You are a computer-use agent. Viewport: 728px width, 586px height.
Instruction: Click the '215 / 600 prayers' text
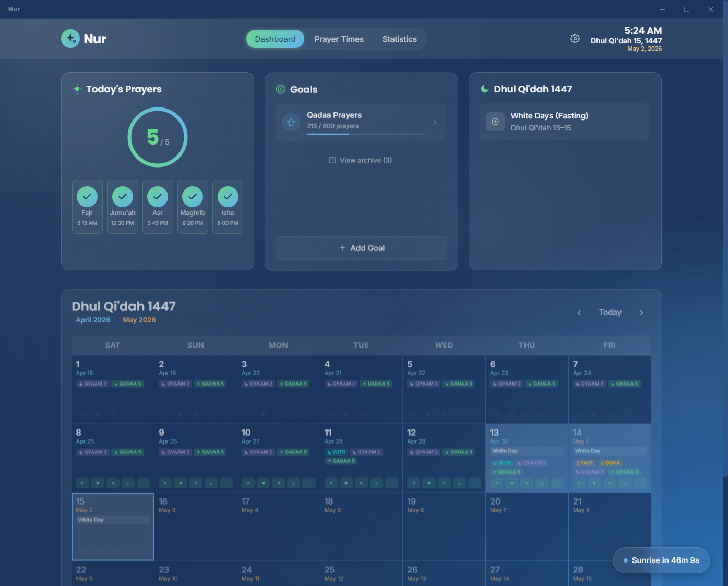(x=333, y=126)
